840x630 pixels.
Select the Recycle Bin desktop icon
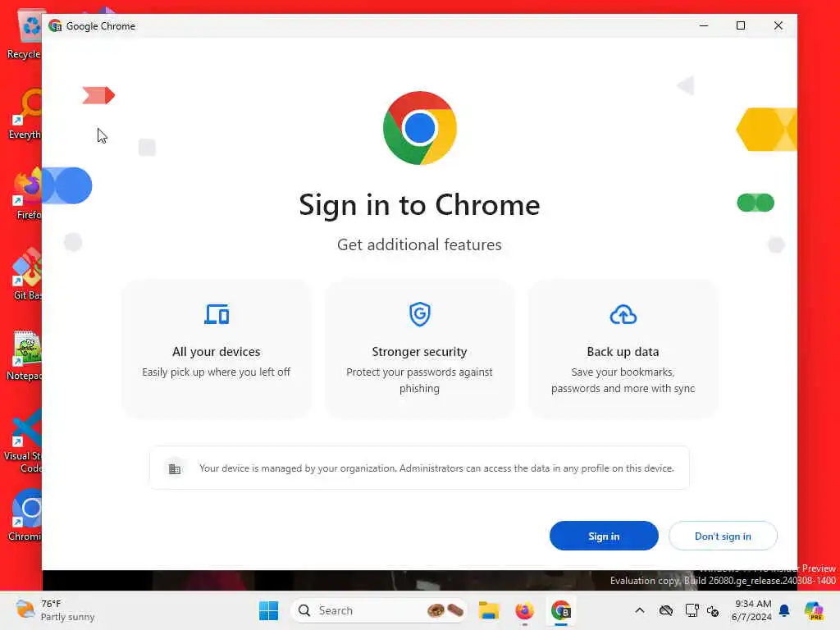(x=24, y=35)
